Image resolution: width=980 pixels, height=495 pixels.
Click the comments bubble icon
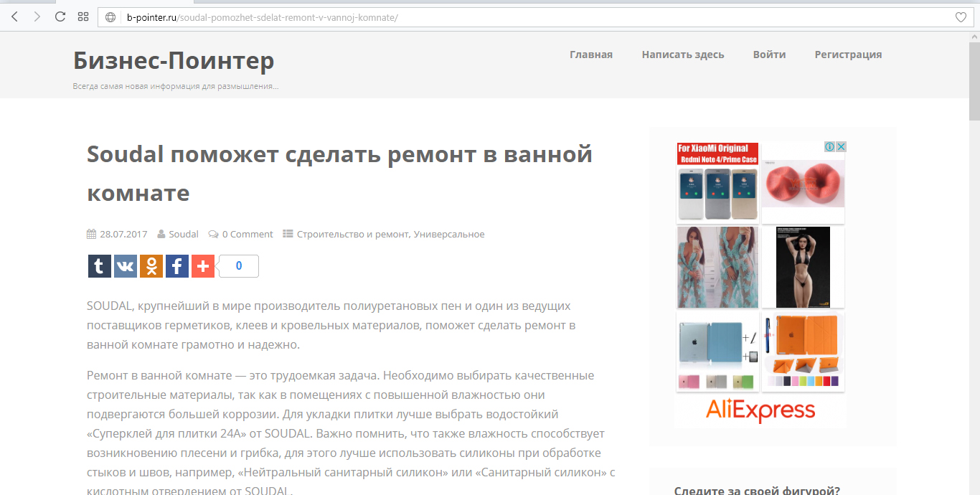pyautogui.click(x=214, y=234)
